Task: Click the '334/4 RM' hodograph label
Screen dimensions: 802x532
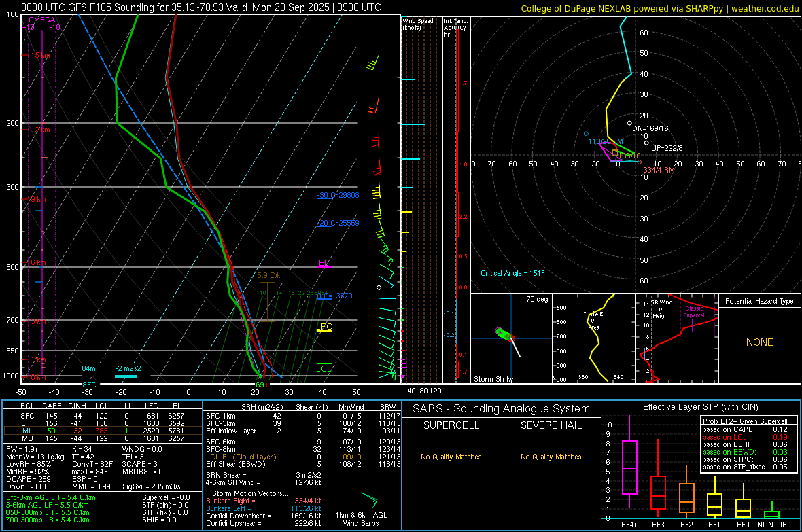Action: (x=659, y=170)
